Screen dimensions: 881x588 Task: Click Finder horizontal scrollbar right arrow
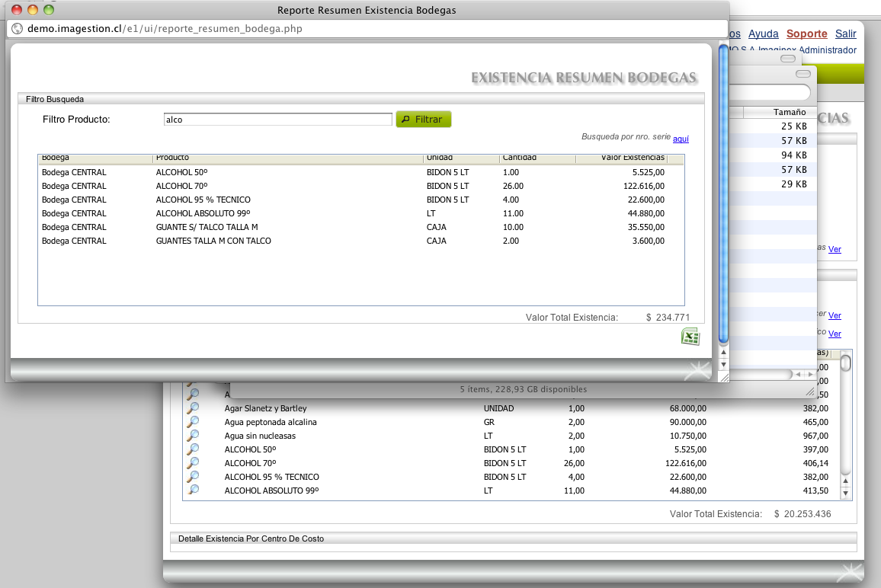[809, 374]
